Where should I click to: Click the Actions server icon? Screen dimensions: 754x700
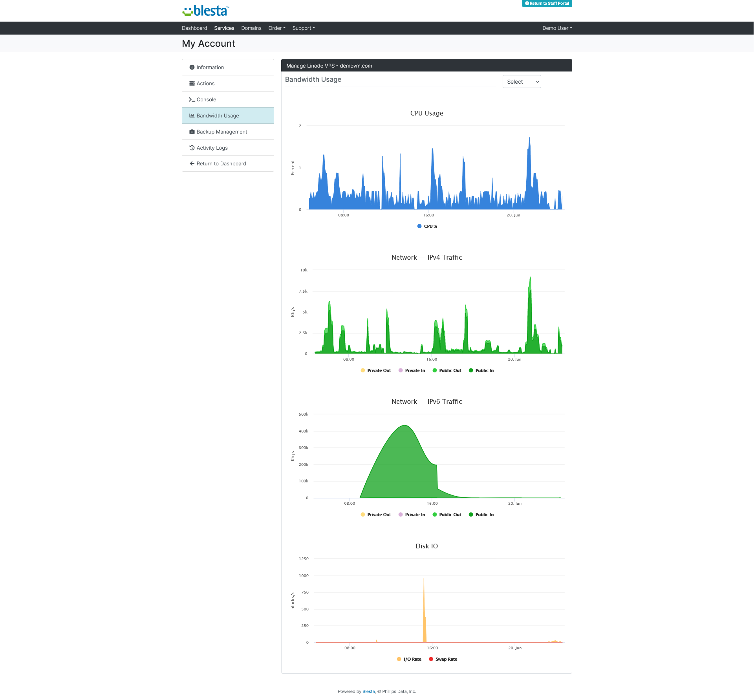coord(192,83)
